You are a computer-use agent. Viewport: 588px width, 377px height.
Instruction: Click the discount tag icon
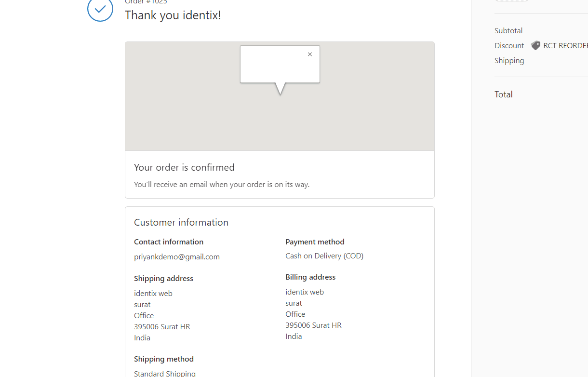535,45
